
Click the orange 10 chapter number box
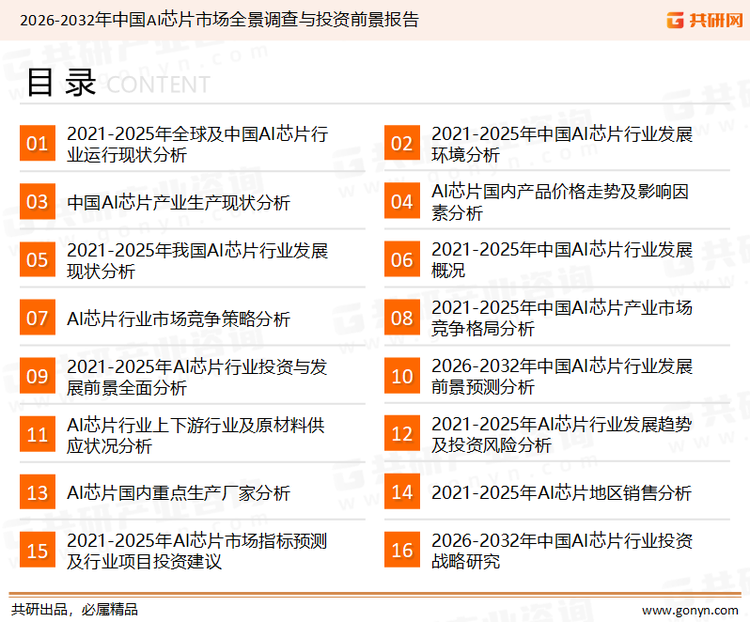pos(402,376)
